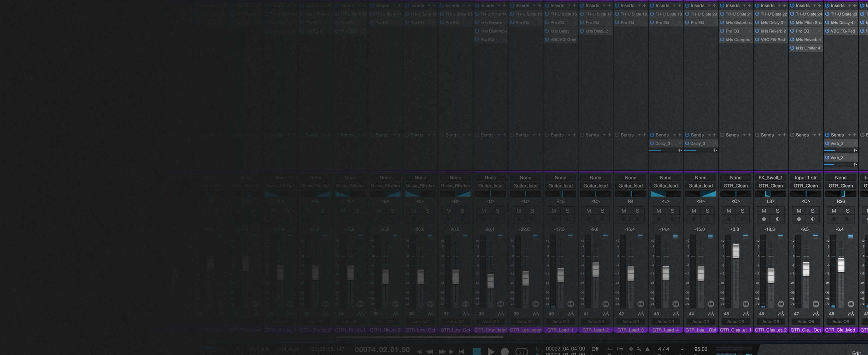Click the Edit tab at bottom right

856,353
